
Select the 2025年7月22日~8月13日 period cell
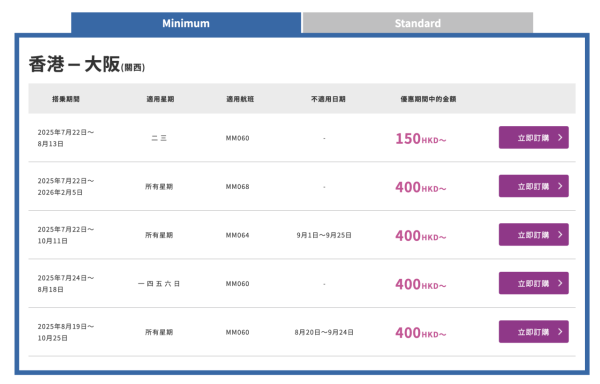(x=66, y=138)
